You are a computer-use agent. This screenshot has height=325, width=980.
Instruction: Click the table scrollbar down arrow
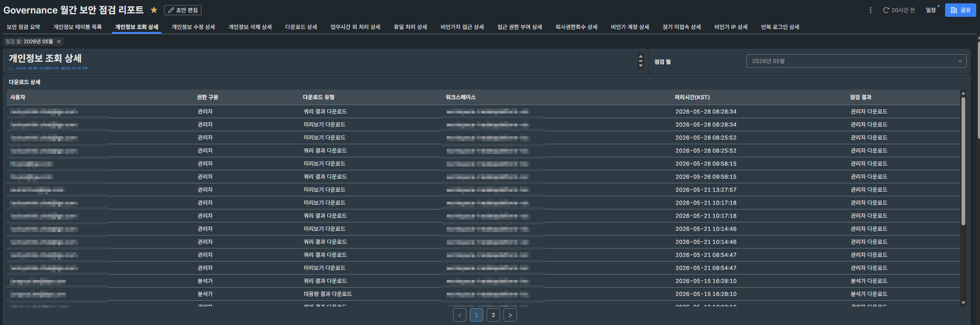963,303
